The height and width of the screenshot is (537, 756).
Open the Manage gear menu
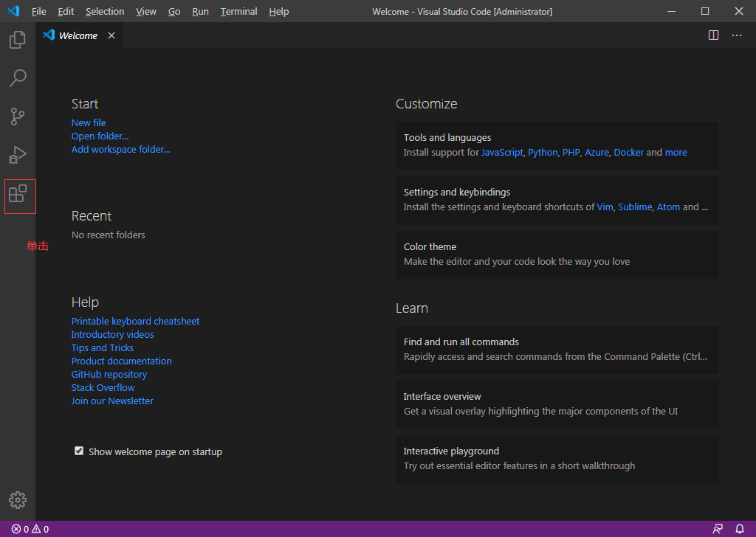click(x=18, y=500)
